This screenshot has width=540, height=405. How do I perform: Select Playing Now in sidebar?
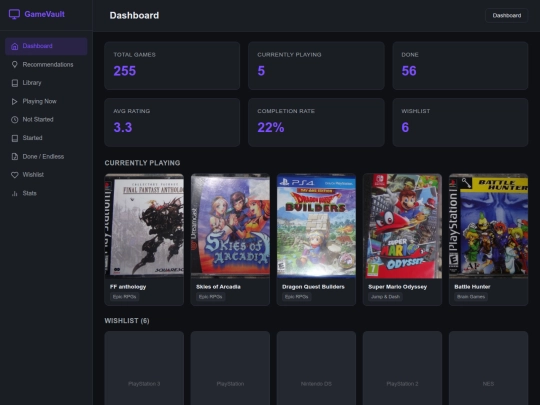pos(46,101)
